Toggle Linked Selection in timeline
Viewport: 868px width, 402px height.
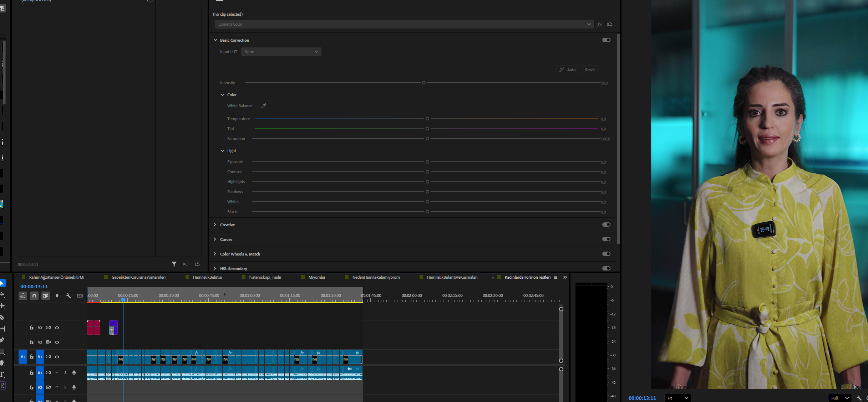tap(46, 296)
